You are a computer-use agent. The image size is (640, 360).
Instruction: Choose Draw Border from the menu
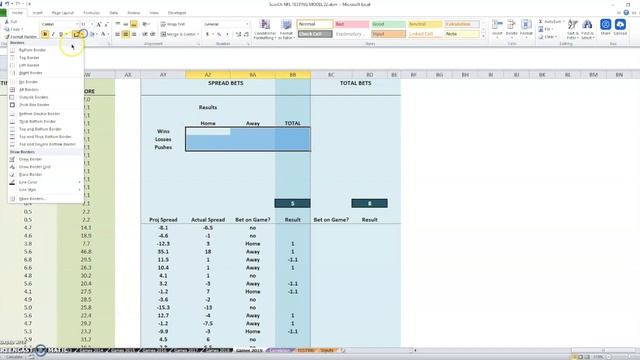(46, 159)
